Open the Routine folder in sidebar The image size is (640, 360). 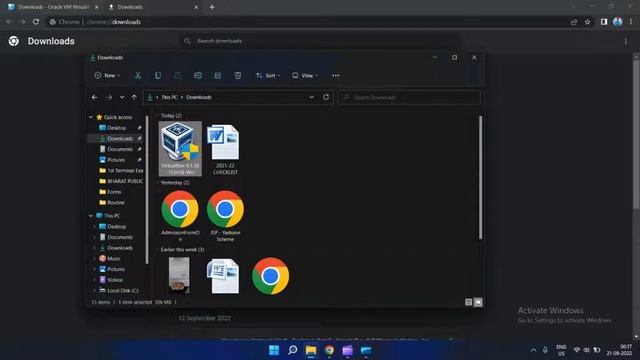tap(116, 202)
